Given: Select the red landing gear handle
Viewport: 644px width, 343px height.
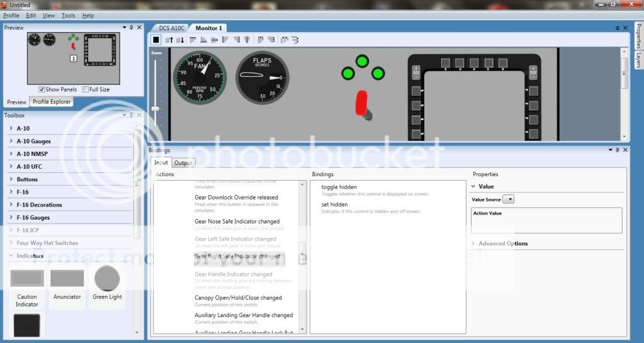Looking at the screenshot, I should coord(363,105).
